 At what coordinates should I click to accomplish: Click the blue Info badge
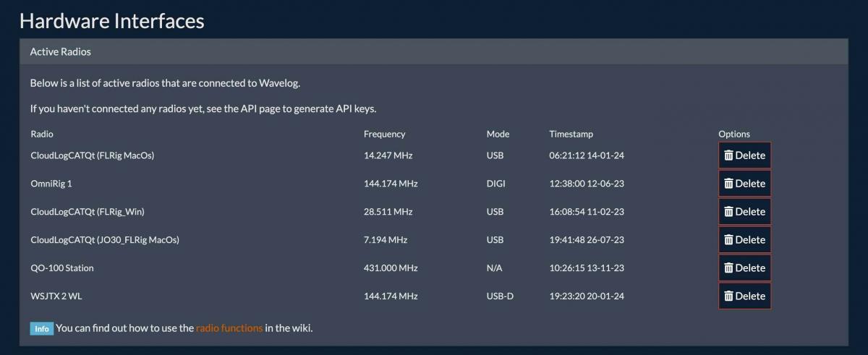click(42, 329)
